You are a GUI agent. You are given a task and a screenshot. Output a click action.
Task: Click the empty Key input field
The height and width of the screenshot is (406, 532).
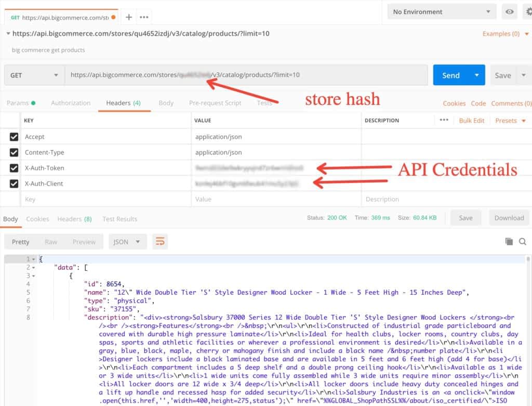tap(106, 199)
